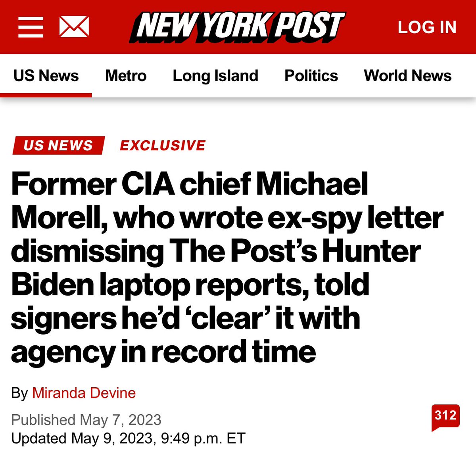
Task: Open the 312 comments bubble
Action: pos(445,416)
